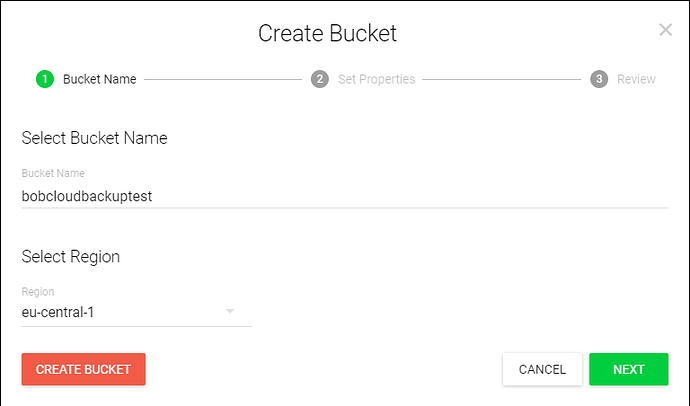This screenshot has width=690, height=406.
Task: Close the Create Bucket dialog
Action: [665, 30]
